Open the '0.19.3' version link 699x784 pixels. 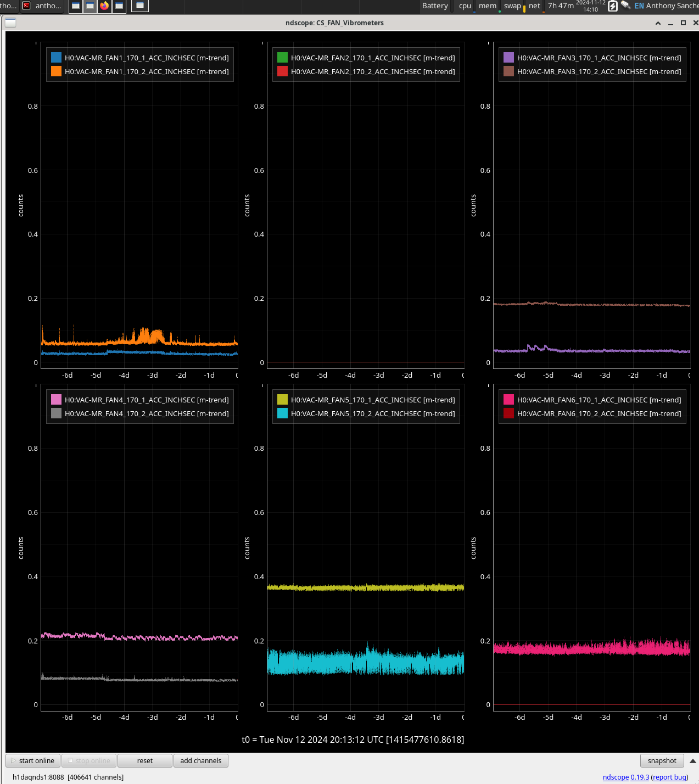click(640, 777)
